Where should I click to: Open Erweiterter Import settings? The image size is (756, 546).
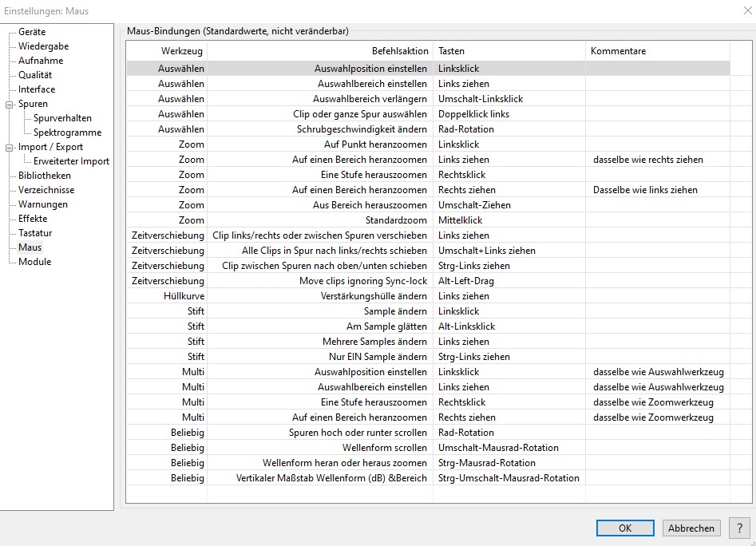pyautogui.click(x=71, y=161)
